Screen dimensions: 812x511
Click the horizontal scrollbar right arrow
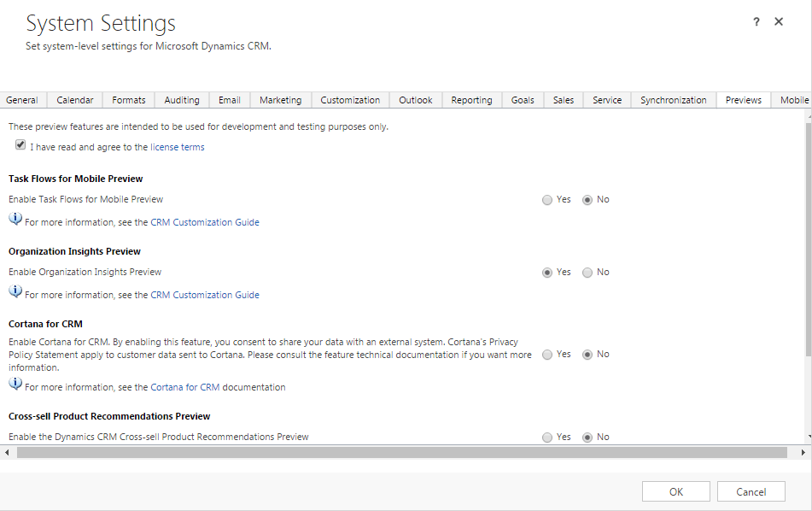pos(803,452)
